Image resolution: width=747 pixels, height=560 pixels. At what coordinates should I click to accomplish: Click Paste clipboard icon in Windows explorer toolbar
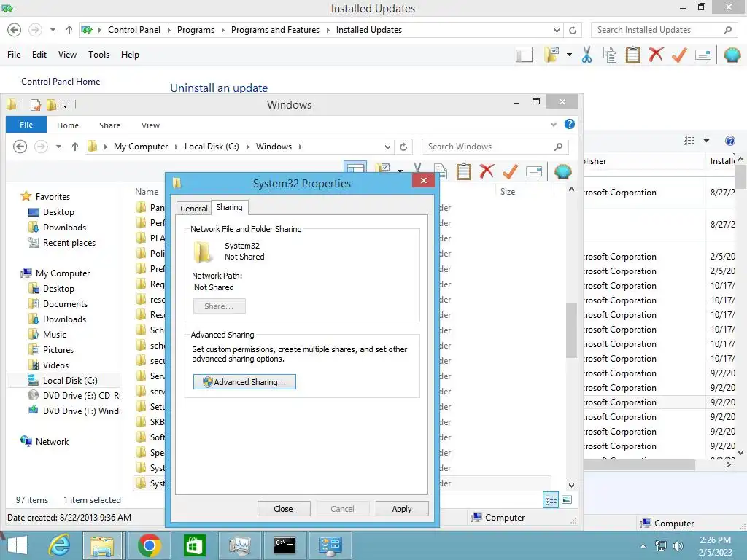pyautogui.click(x=463, y=171)
